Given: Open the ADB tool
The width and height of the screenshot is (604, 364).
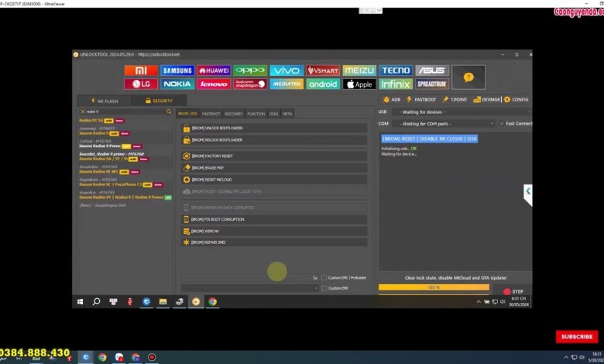Looking at the screenshot, I should coord(392,99).
